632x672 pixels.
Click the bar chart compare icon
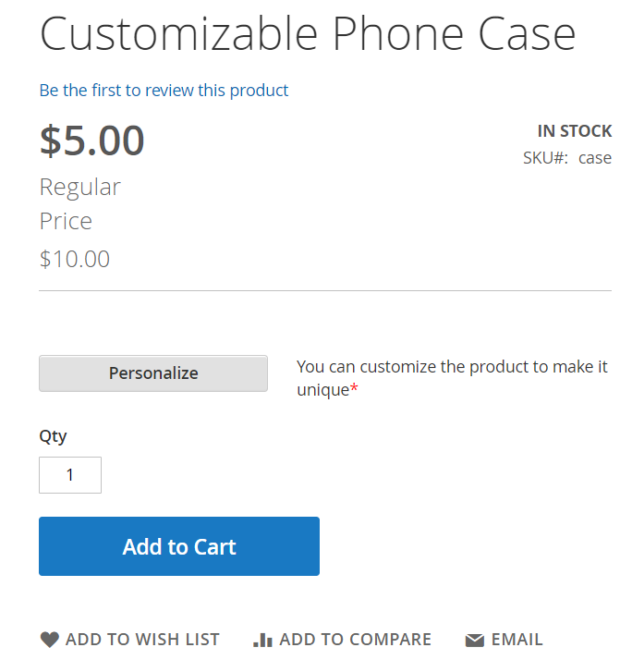262,640
